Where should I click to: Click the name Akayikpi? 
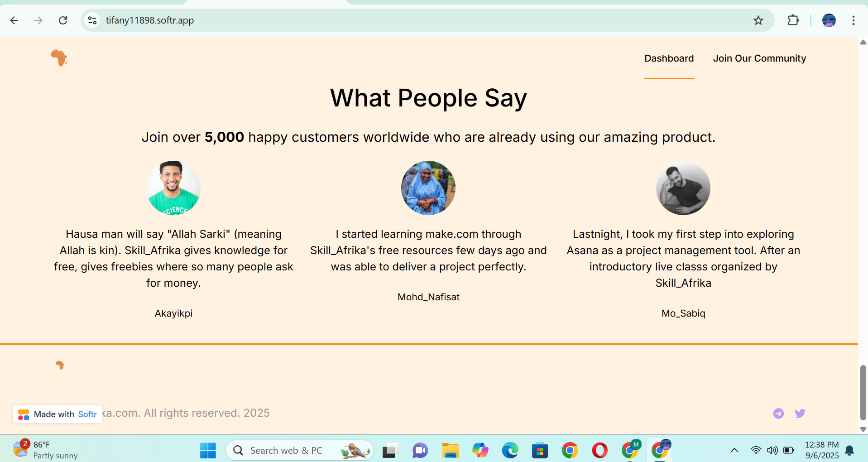[x=173, y=313]
